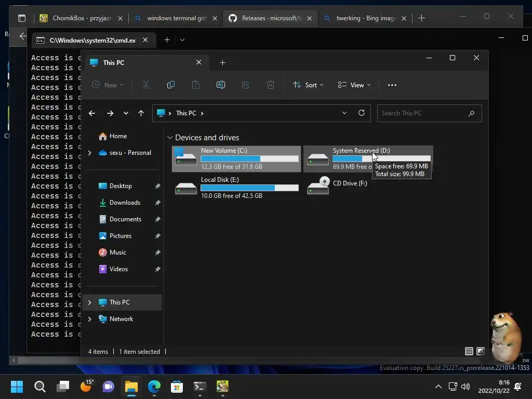Image resolution: width=532 pixels, height=399 pixels.
Task: Select System Reserved (D:) drive icon
Action: [x=318, y=159]
